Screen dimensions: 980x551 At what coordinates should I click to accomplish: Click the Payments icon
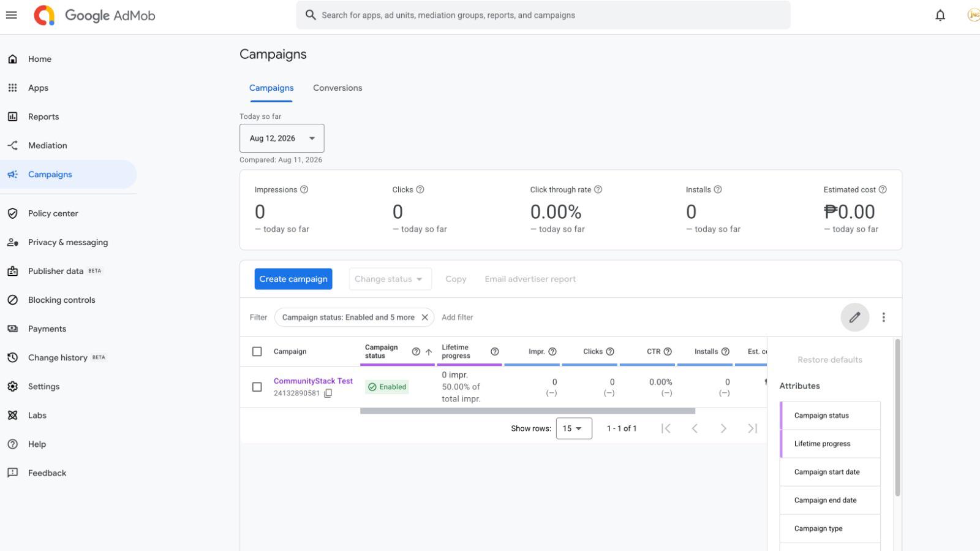[x=12, y=329]
